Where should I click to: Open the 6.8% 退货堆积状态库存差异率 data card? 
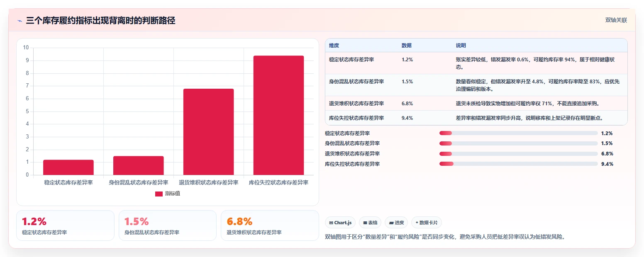click(270, 225)
